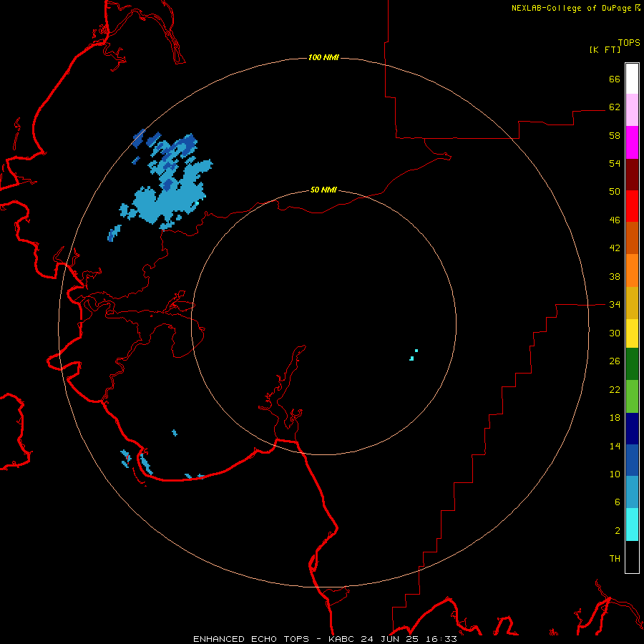This screenshot has height=644, width=644.
Task: Click the legend value 66
Action: [615, 79]
